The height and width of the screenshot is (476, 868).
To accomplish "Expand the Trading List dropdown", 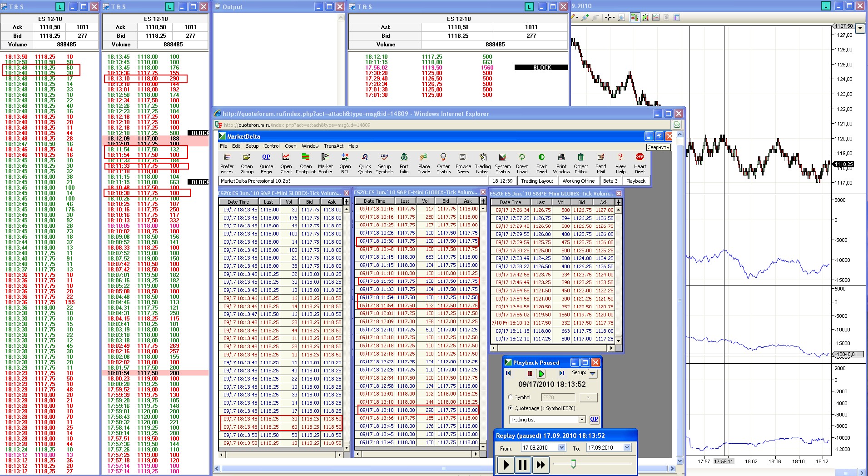I will pos(581,420).
